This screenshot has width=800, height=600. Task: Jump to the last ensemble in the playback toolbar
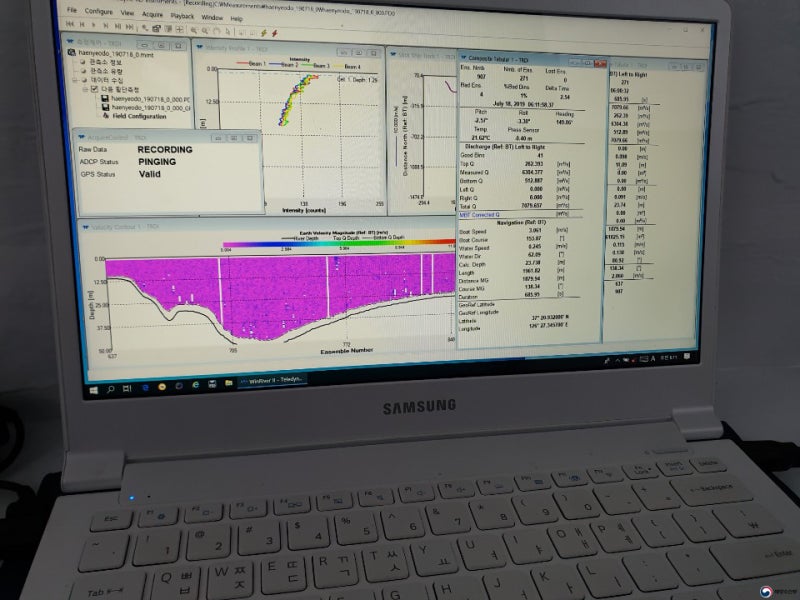tap(130, 27)
